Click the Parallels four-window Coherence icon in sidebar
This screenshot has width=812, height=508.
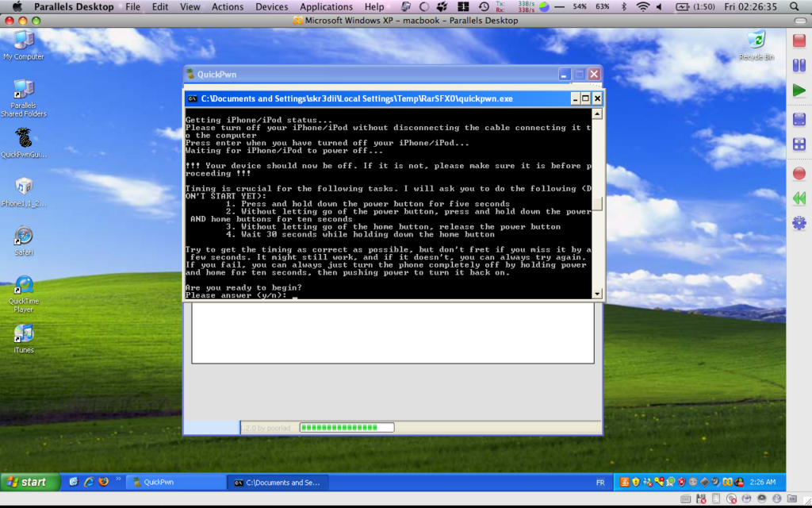click(x=799, y=144)
